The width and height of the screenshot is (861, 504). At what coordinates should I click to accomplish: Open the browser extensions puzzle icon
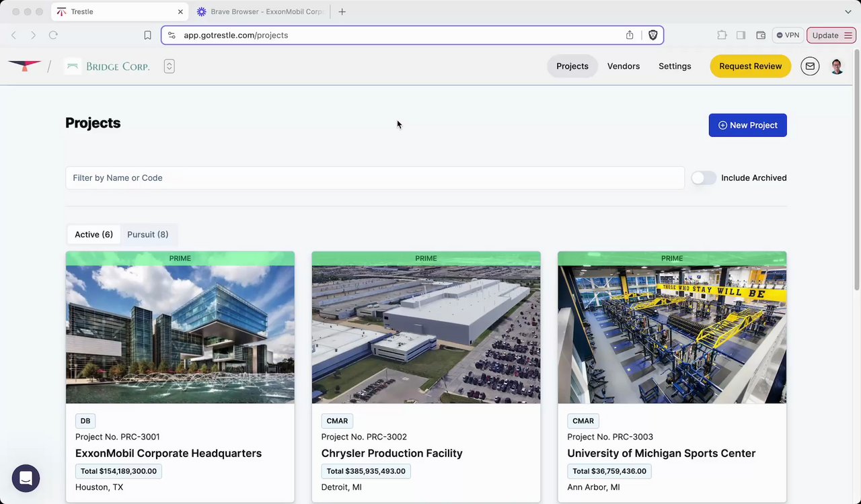(x=722, y=35)
